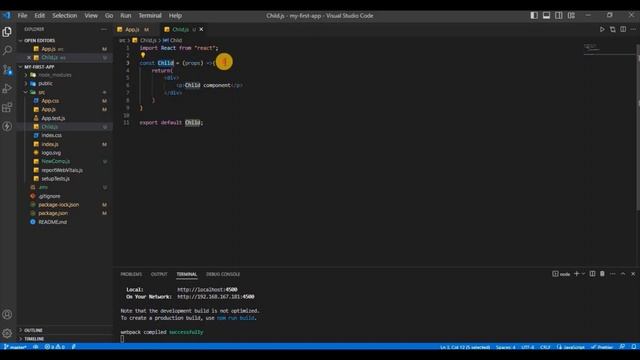Click the sync changes icon in status bar
Screen dimensions: 640x360
coord(36,347)
